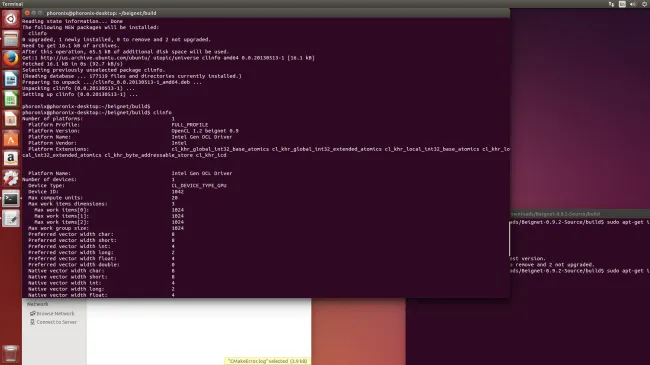This screenshot has height=365, width=650.
Task: Click the 'Max work group size' line
Action: click(x=106, y=228)
